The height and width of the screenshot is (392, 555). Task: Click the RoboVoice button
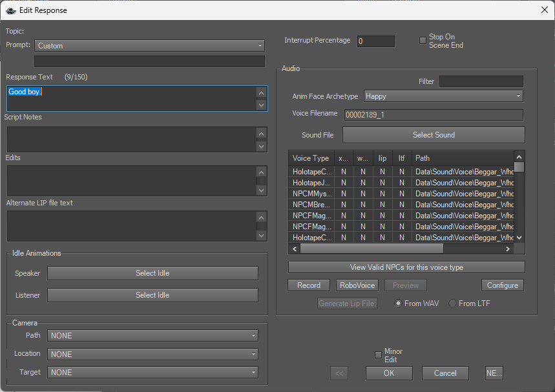tap(357, 285)
